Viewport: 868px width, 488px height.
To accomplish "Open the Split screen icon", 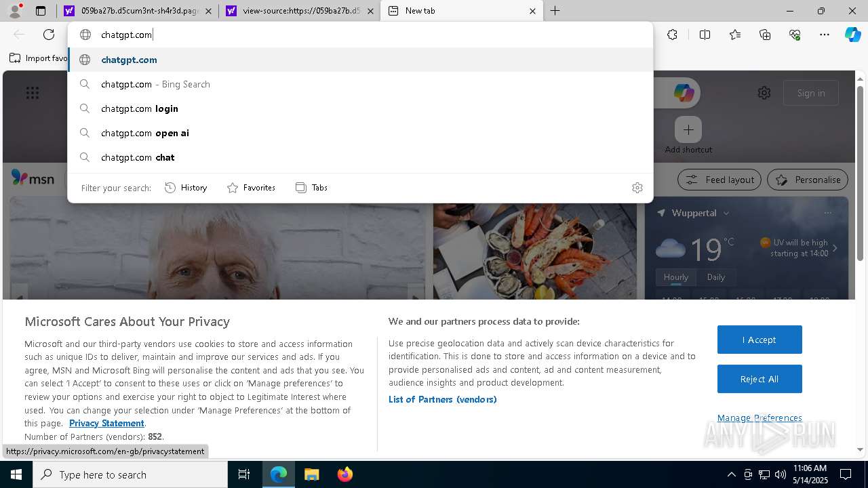I will coord(705,35).
